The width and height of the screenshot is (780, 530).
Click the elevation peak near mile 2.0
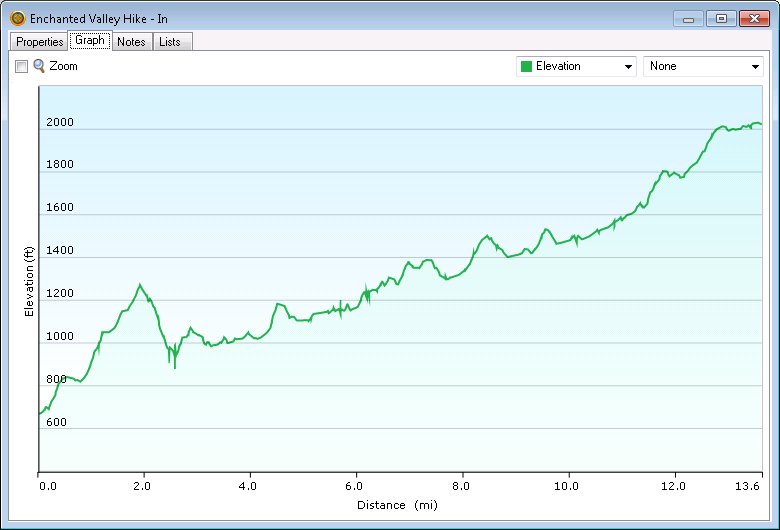140,285
